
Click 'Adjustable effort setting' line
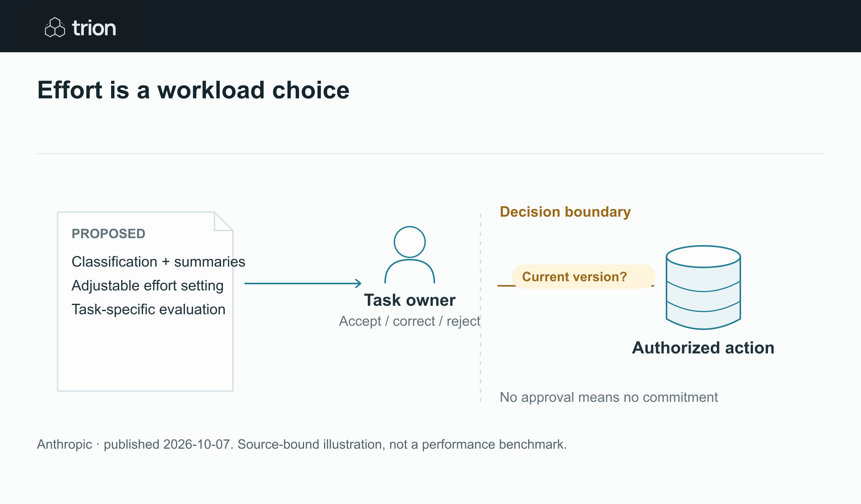coord(148,285)
